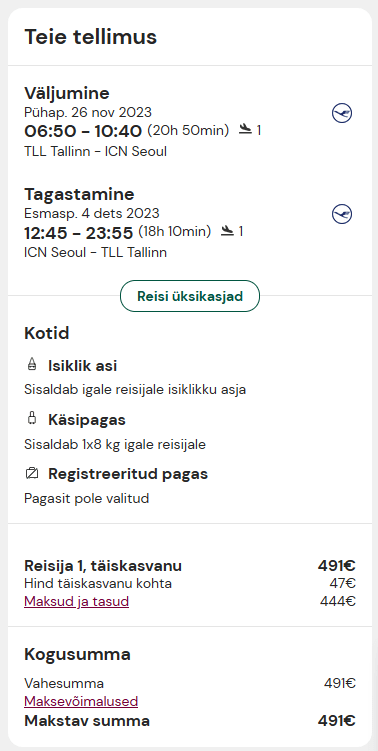
Task: Click the Teie tellimus heading
Action: coord(91,37)
